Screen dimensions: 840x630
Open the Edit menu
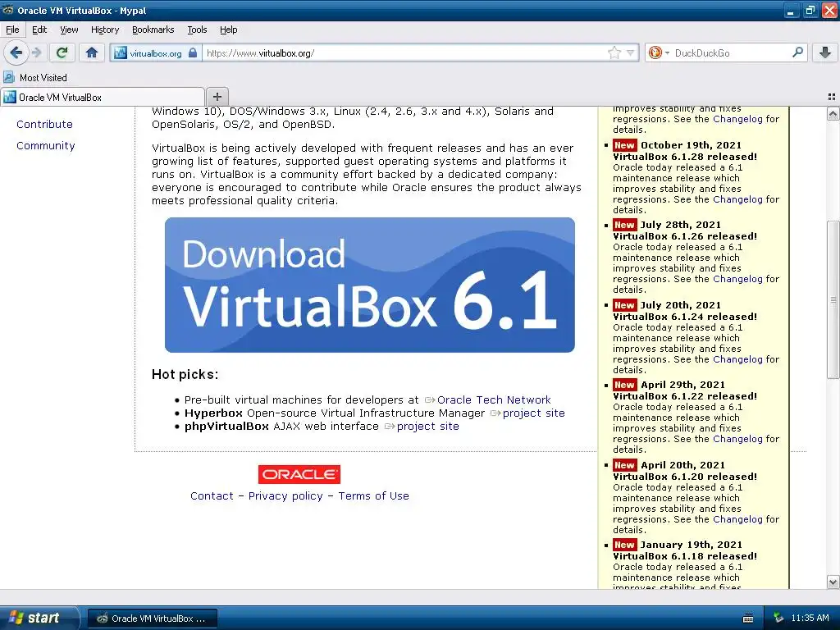tap(39, 30)
